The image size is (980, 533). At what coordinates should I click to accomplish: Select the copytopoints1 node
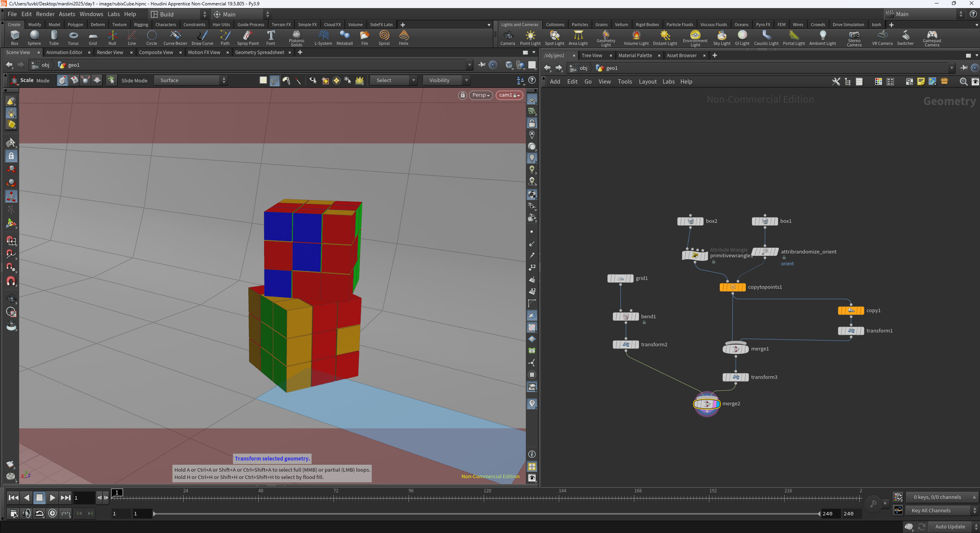pos(733,287)
